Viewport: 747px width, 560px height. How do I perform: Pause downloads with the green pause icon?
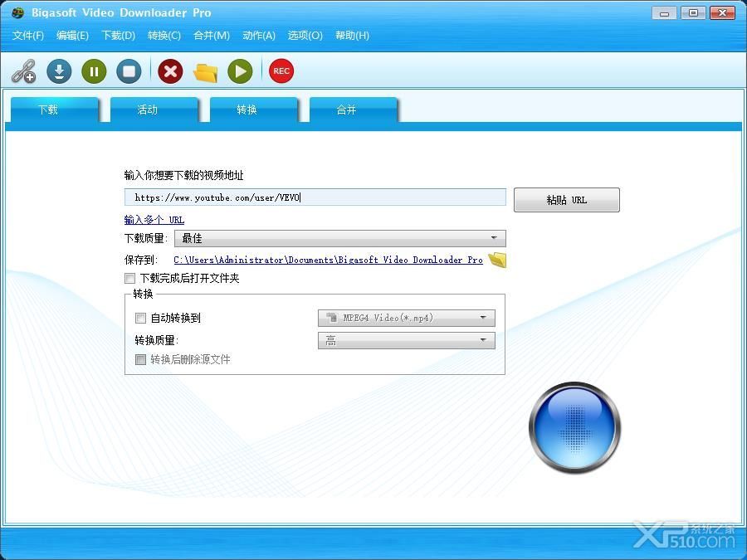(94, 71)
